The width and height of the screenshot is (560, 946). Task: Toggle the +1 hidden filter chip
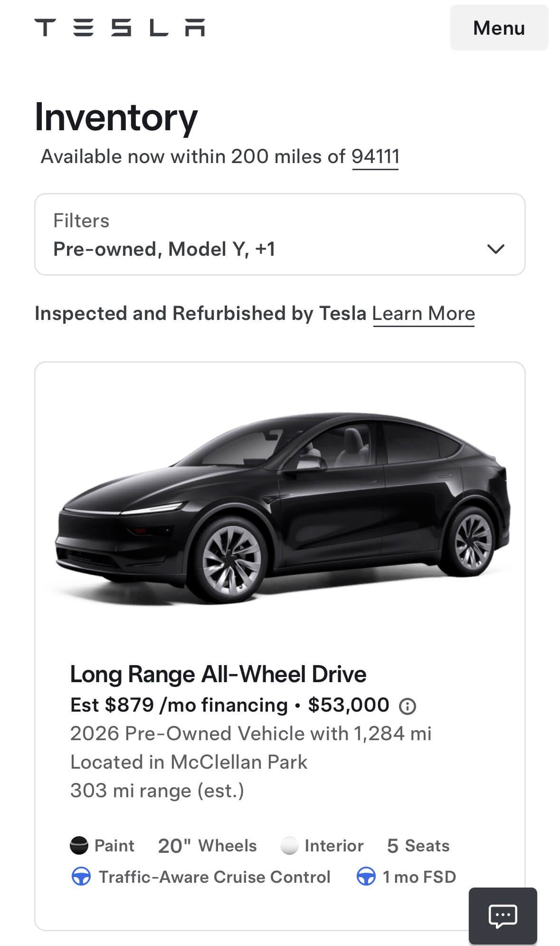point(265,248)
